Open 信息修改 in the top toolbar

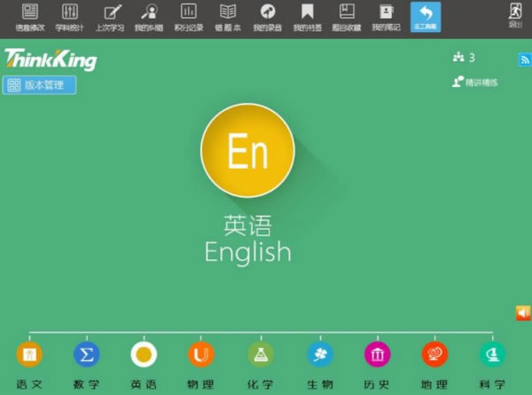(x=30, y=16)
